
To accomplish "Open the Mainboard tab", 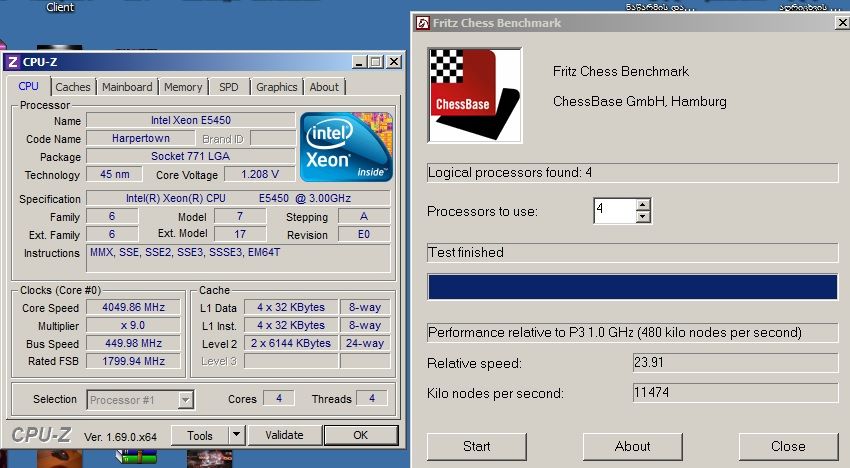I will coord(127,87).
